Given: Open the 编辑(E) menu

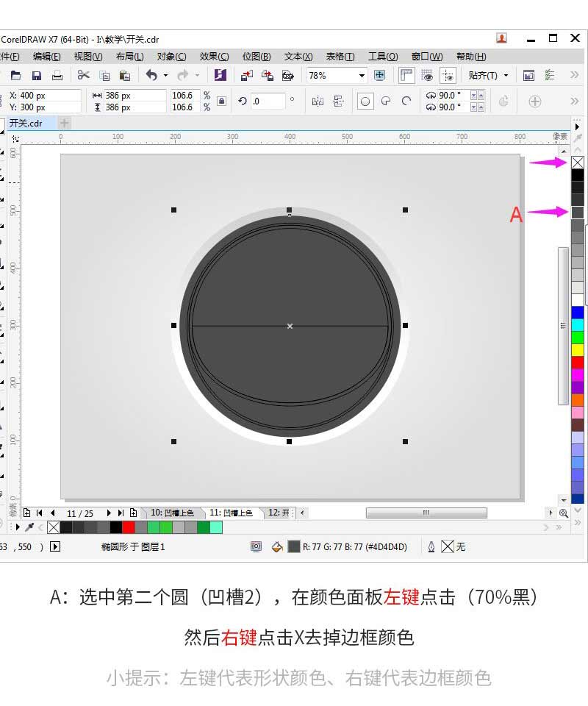Looking at the screenshot, I should click(x=47, y=57).
